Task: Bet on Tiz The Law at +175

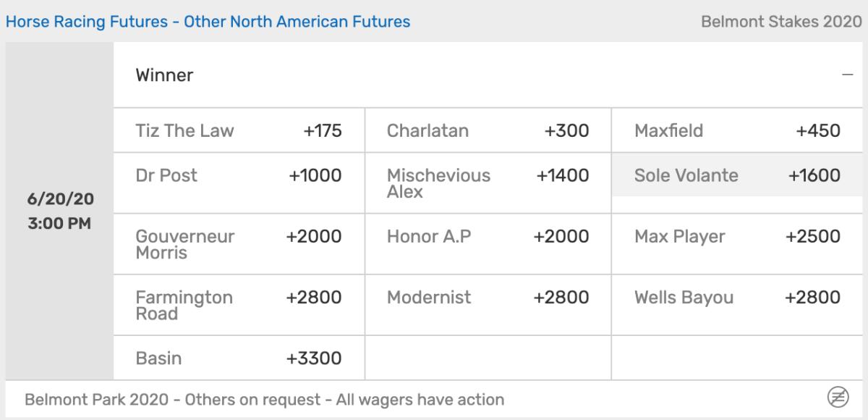Action: click(239, 131)
